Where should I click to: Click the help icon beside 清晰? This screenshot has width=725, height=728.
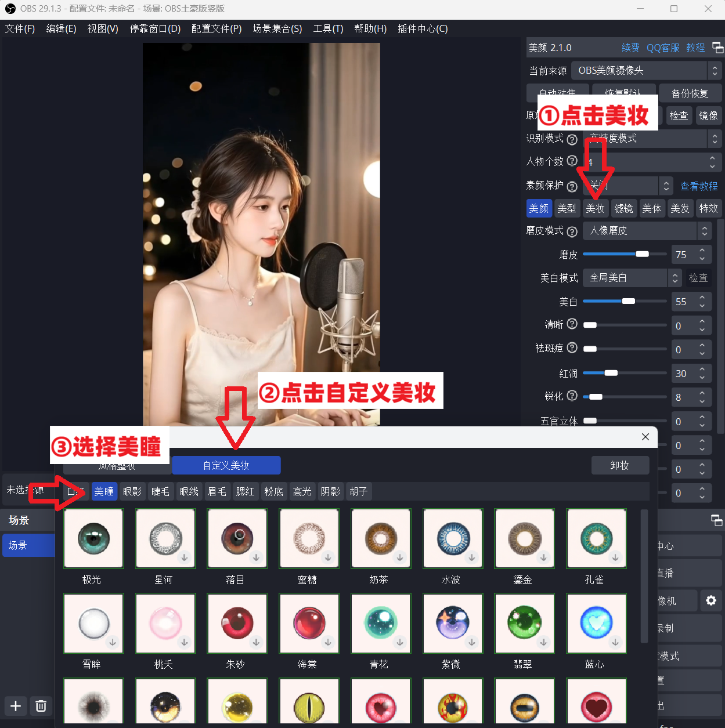pos(571,324)
